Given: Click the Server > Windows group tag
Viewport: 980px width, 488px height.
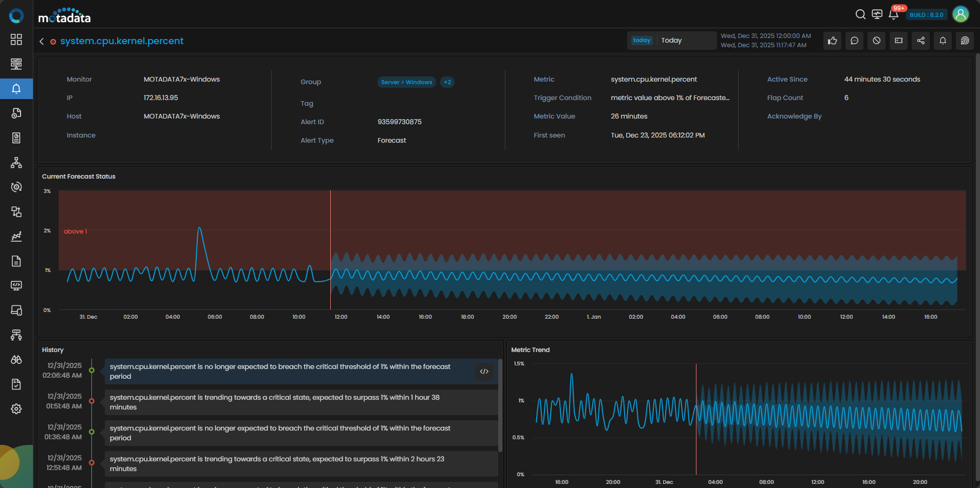Looking at the screenshot, I should (x=406, y=82).
